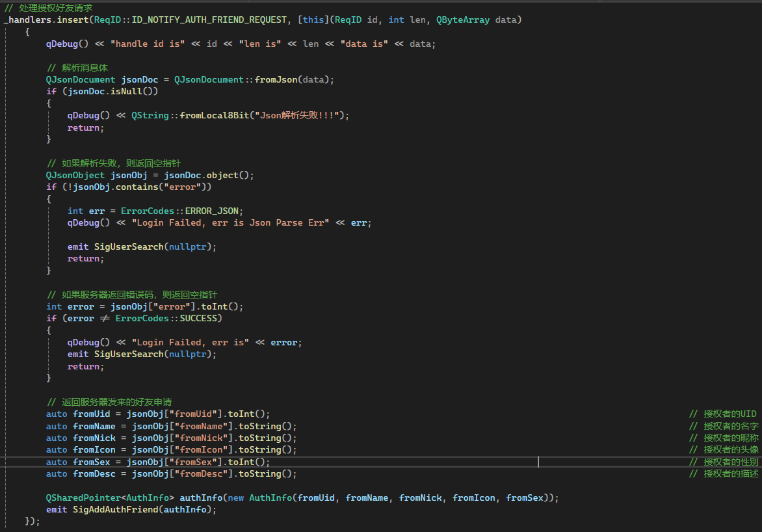This screenshot has width=762, height=532.
Task: Click the ErrorCodes::SUCCESS enum value
Action: tap(166, 319)
